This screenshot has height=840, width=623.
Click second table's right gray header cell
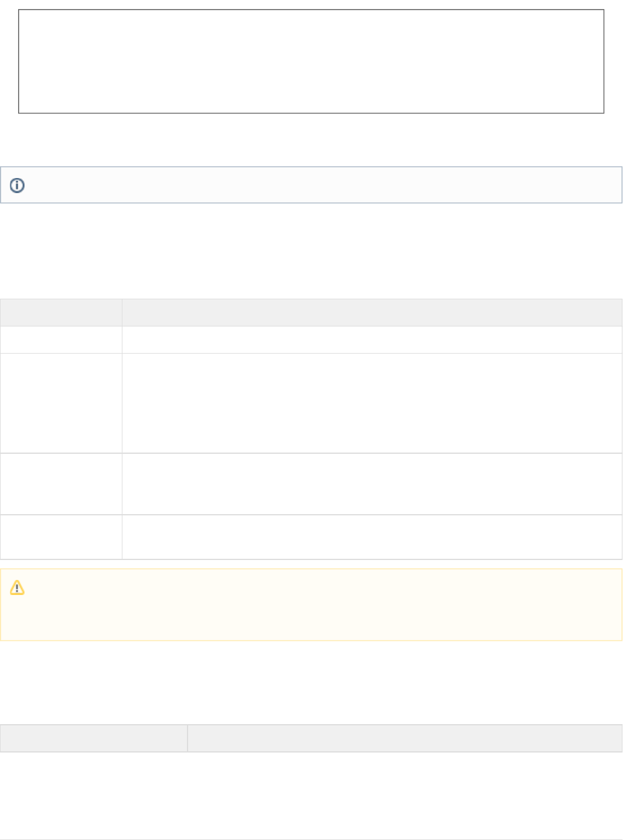pyautogui.click(x=404, y=738)
